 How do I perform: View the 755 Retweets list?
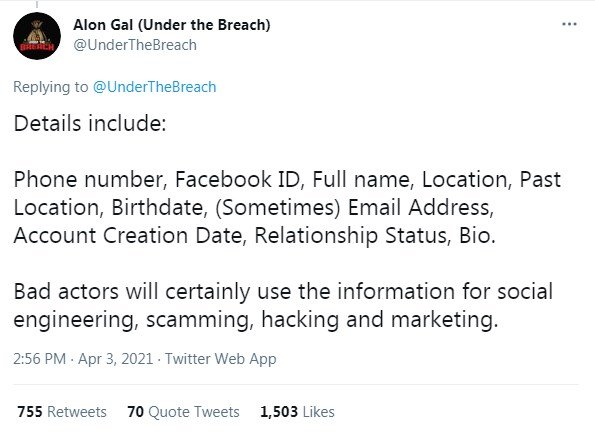[x=62, y=412]
